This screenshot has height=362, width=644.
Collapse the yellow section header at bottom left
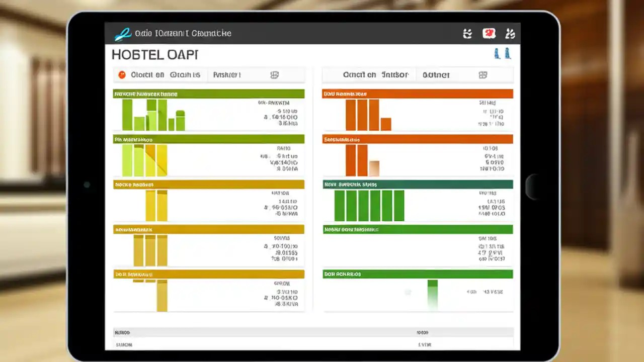[208, 274]
